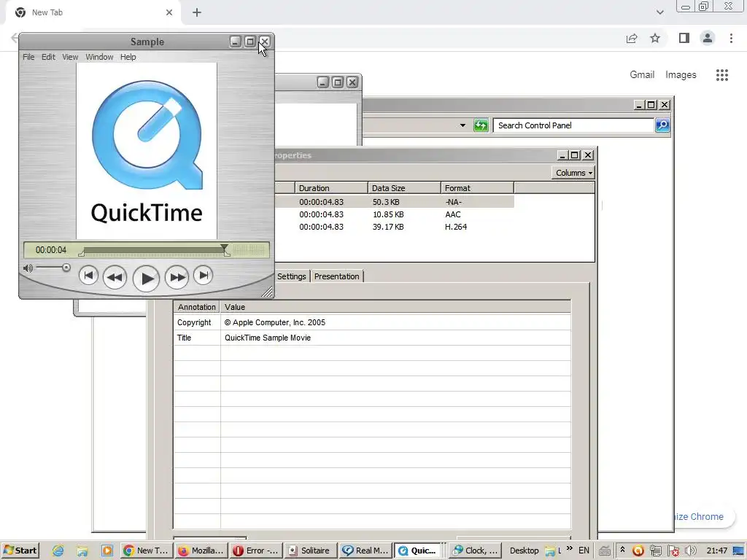Click the Value column header
This screenshot has height=560, width=747.
coord(395,307)
